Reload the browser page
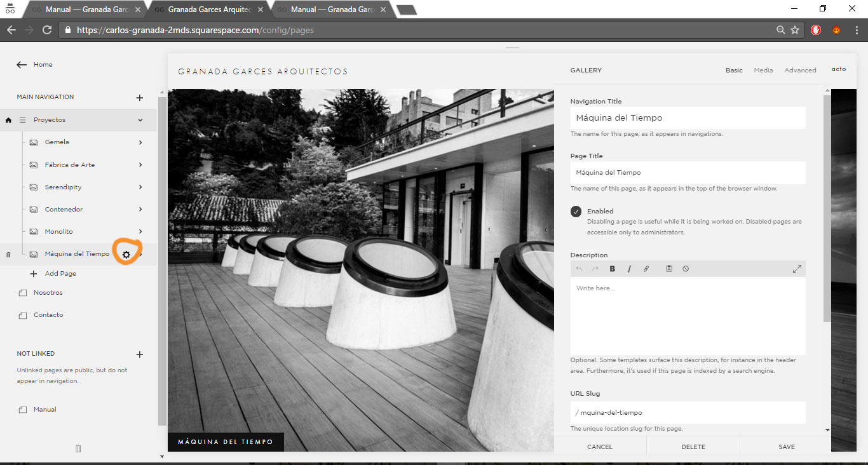This screenshot has width=868, height=465. click(x=46, y=30)
